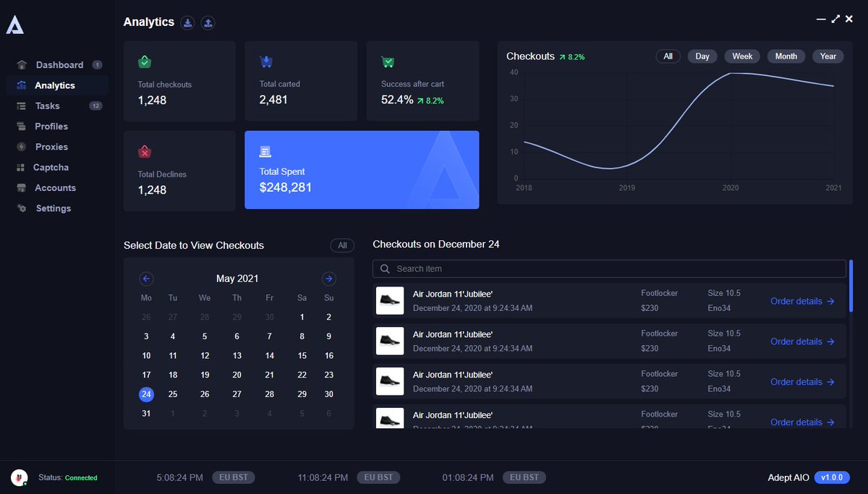Click the Connected status text
868x494 pixels.
[81, 478]
